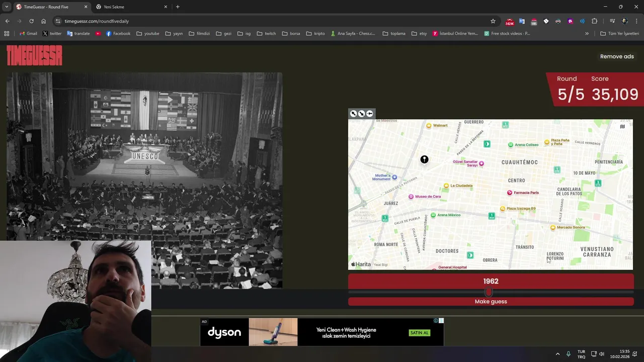Click the La Ciudadela marker

coord(446,186)
